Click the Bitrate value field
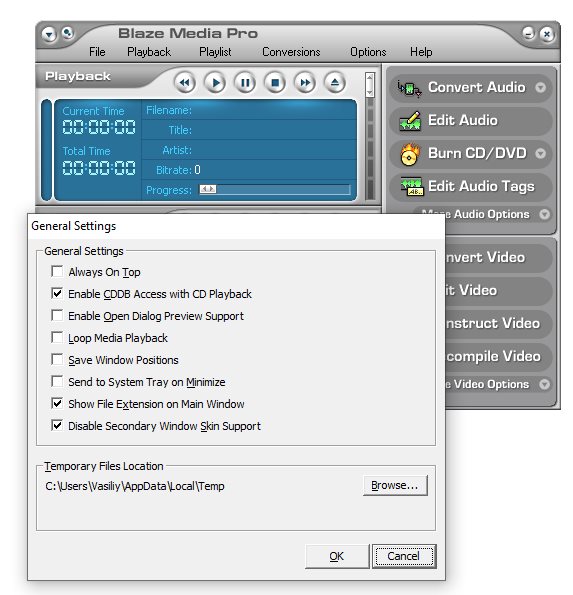 (197, 170)
